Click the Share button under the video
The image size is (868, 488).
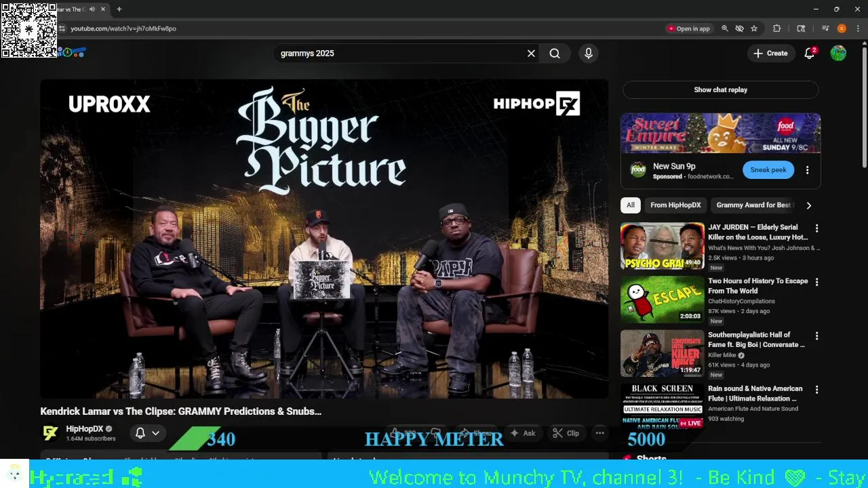tap(475, 433)
